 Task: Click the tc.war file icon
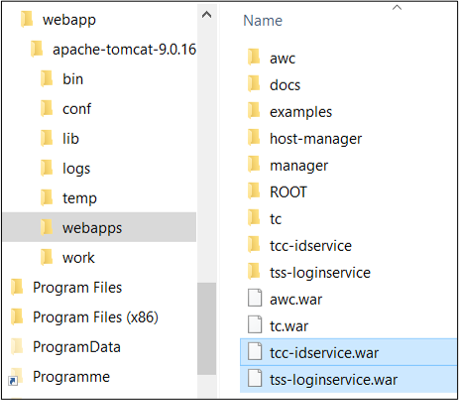click(x=255, y=325)
